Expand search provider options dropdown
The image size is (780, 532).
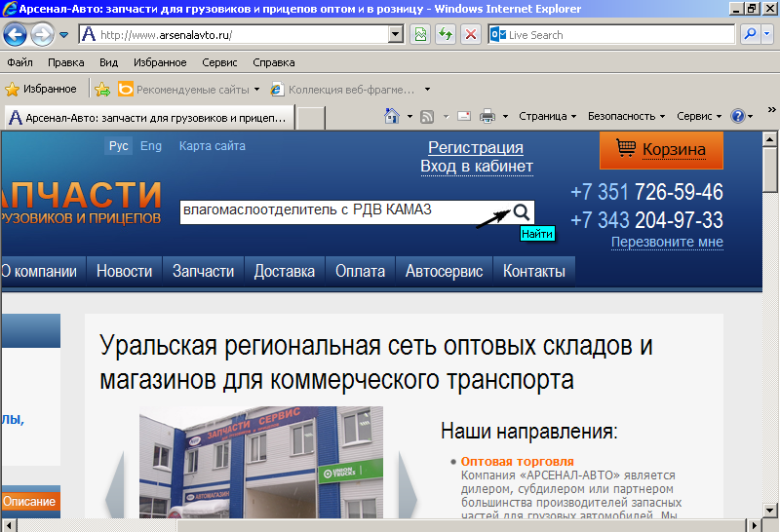point(766,34)
